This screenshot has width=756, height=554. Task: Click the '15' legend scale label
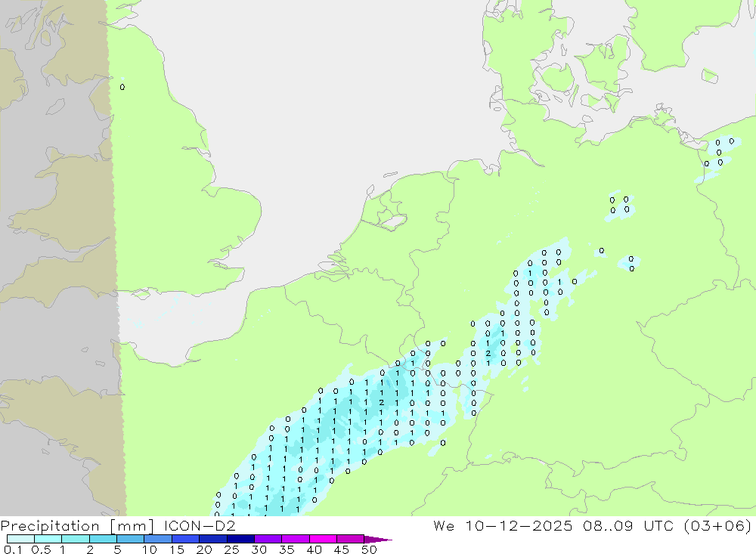pyautogui.click(x=178, y=549)
